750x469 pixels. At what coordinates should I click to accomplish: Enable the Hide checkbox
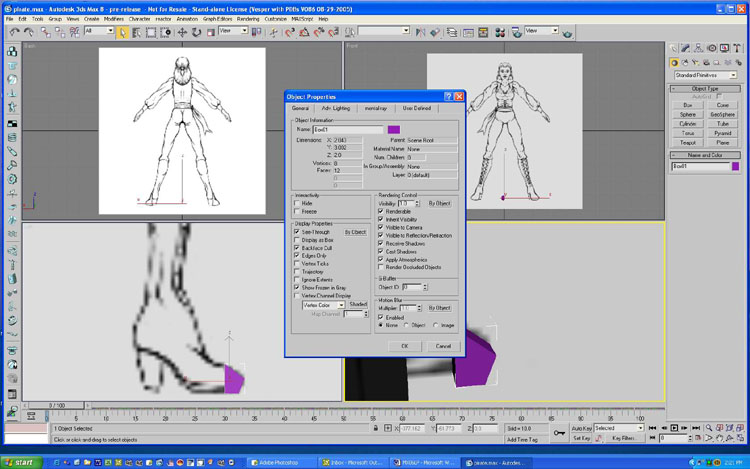(297, 202)
